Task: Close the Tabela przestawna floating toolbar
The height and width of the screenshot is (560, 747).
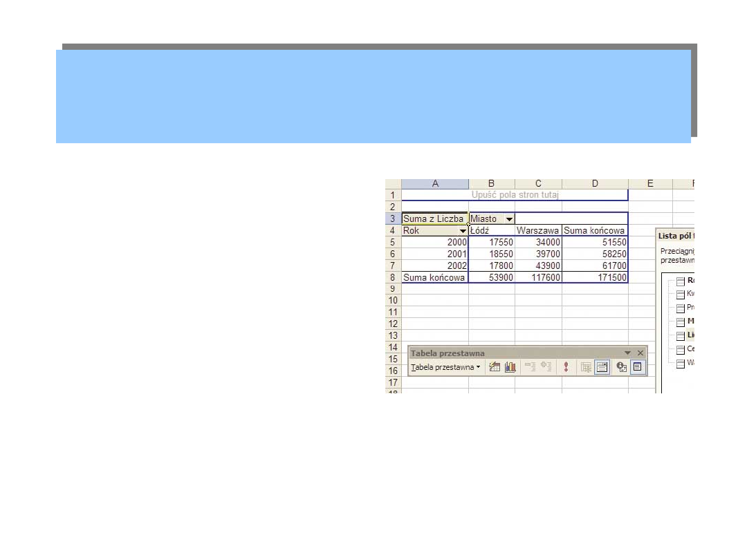Action: click(x=640, y=353)
